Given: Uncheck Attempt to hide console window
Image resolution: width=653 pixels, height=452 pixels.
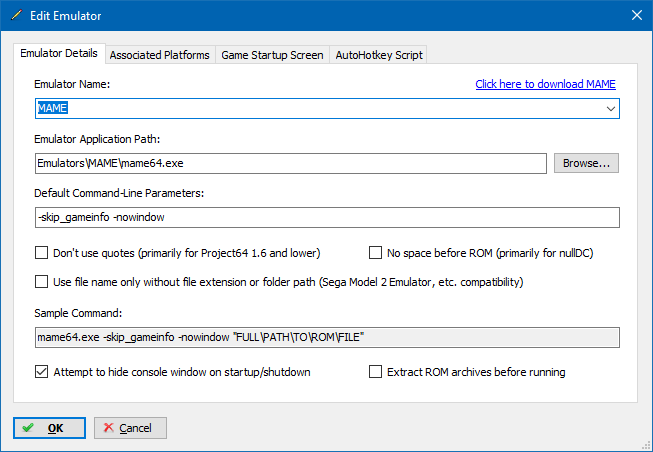Looking at the screenshot, I should pyautogui.click(x=41, y=372).
